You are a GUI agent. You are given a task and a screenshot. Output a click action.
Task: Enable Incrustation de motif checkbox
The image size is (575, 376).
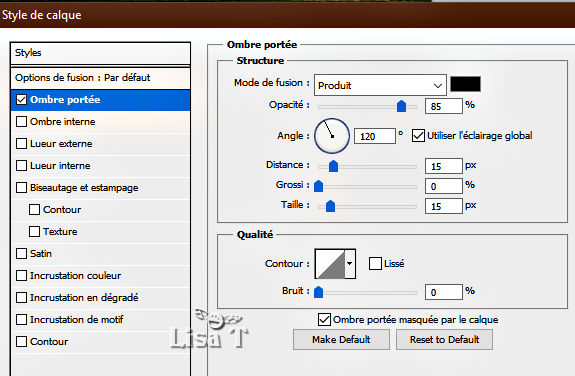[x=21, y=320]
